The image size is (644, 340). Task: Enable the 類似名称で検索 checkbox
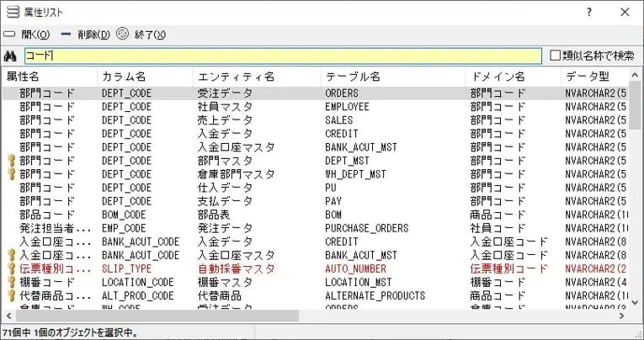[555, 56]
